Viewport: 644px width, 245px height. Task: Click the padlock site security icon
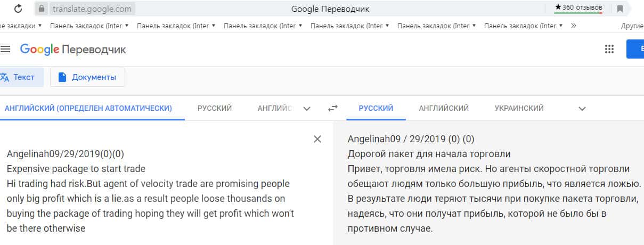point(42,9)
